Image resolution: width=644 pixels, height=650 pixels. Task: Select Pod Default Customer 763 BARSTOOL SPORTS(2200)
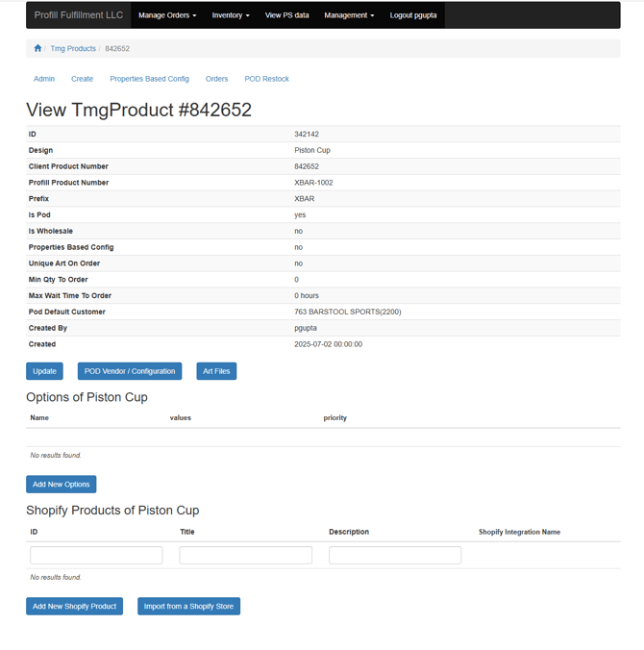coord(348,312)
